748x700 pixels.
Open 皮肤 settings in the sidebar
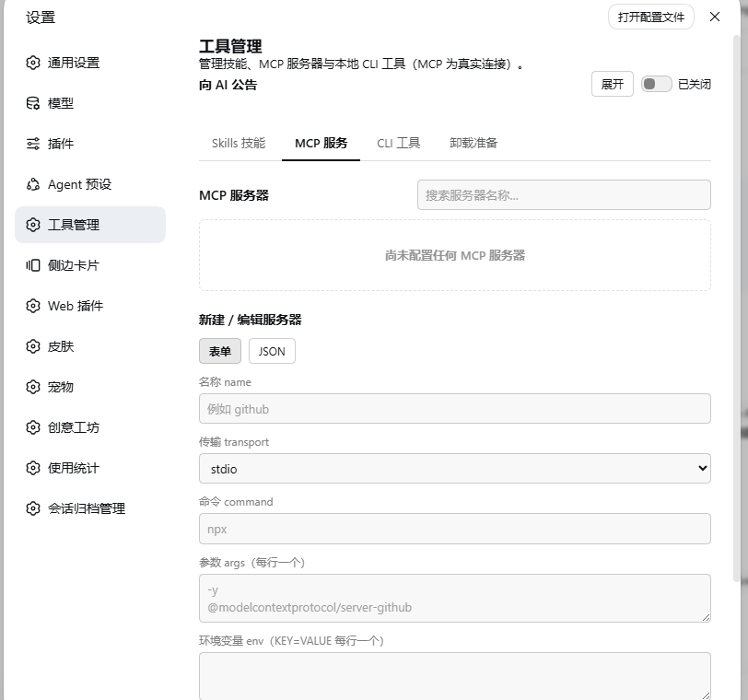pyautogui.click(x=90, y=346)
